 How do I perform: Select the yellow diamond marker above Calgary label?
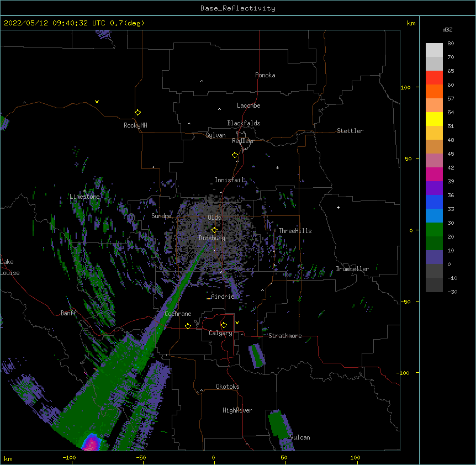pos(224,325)
